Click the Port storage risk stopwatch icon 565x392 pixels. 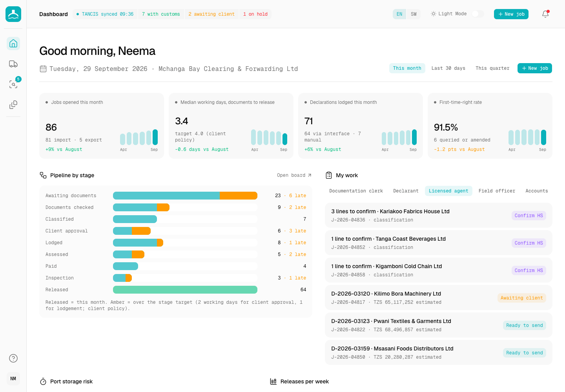point(43,381)
